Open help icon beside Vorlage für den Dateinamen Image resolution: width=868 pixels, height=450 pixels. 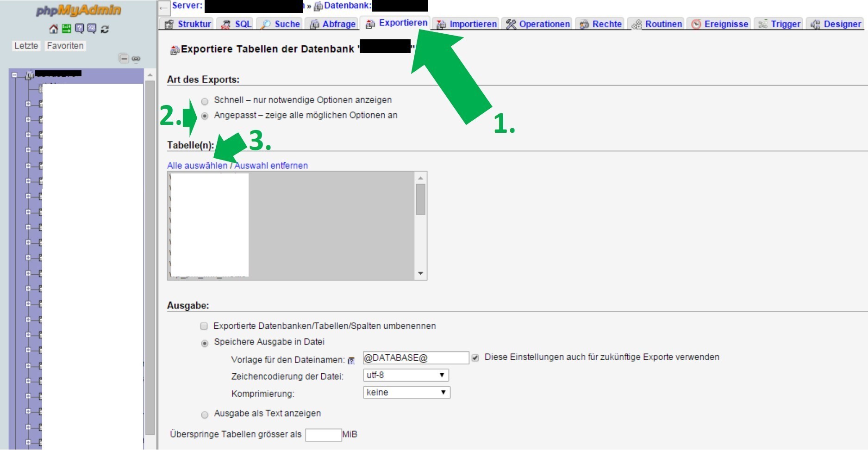tap(351, 360)
